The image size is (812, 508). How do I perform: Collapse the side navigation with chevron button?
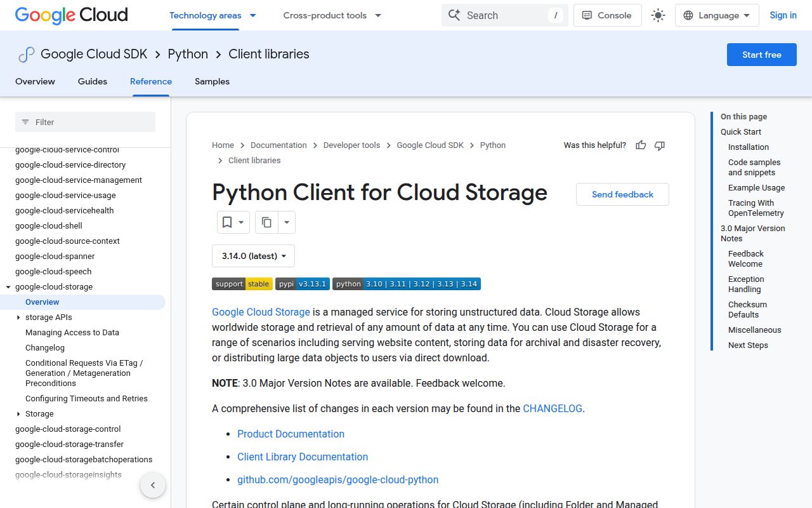coord(153,485)
